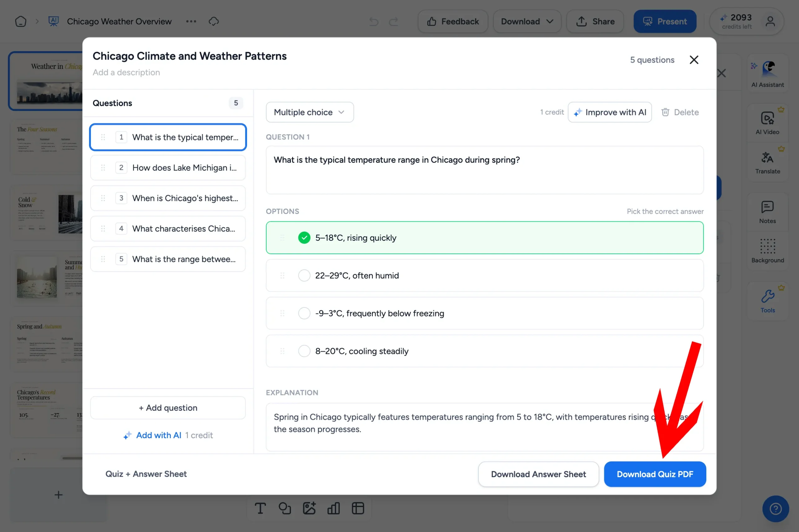Undo the last action
This screenshot has width=799, height=532.
(x=374, y=22)
